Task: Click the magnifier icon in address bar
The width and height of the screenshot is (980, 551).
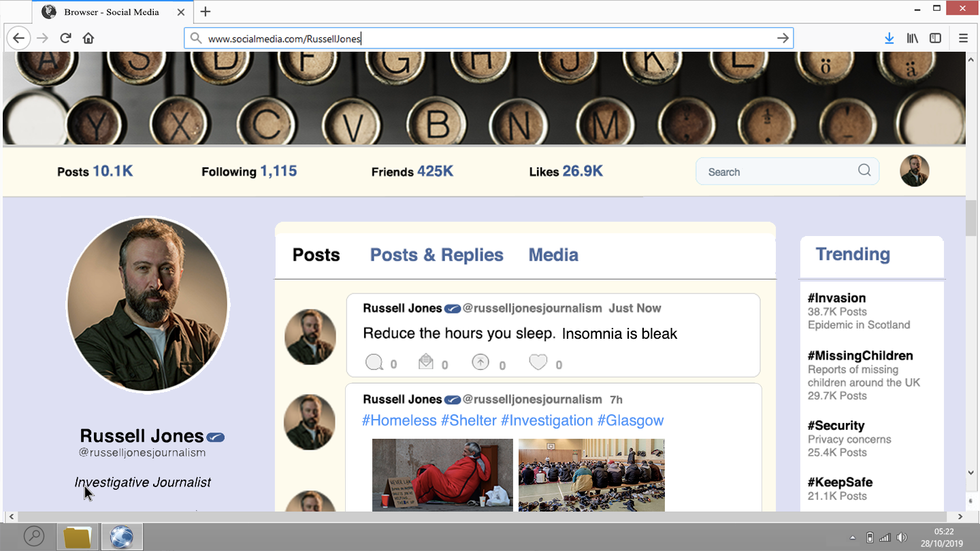Action: [x=196, y=38]
